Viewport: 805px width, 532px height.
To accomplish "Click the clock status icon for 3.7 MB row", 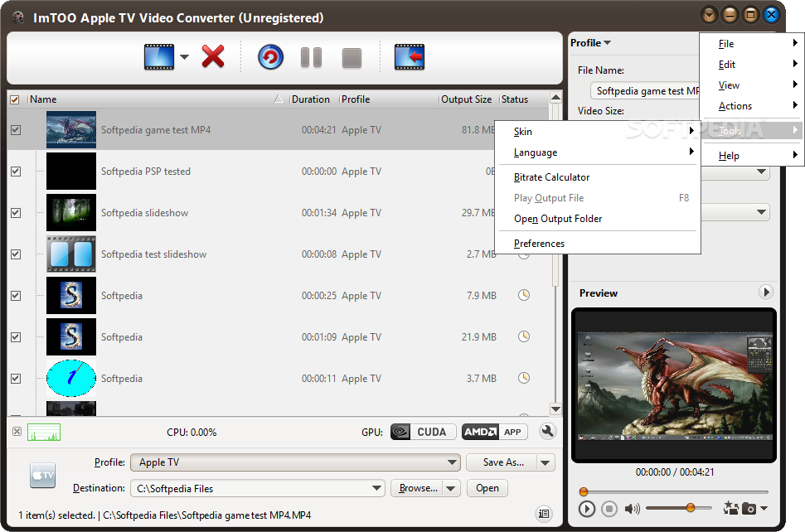I will click(x=524, y=378).
